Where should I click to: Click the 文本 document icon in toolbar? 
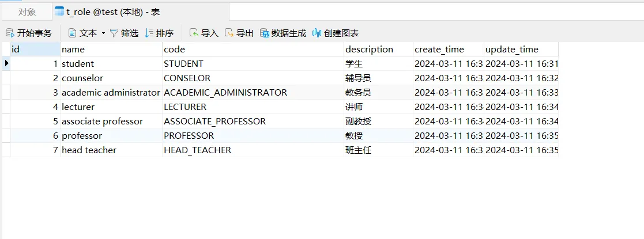[x=73, y=33]
